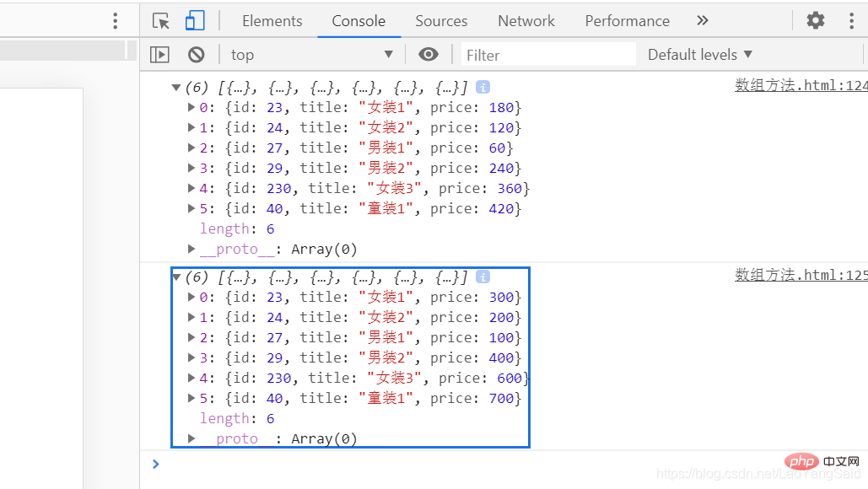The height and width of the screenshot is (489, 868).
Task: Show more DevTools tabs chevron
Action: pyautogui.click(x=703, y=20)
